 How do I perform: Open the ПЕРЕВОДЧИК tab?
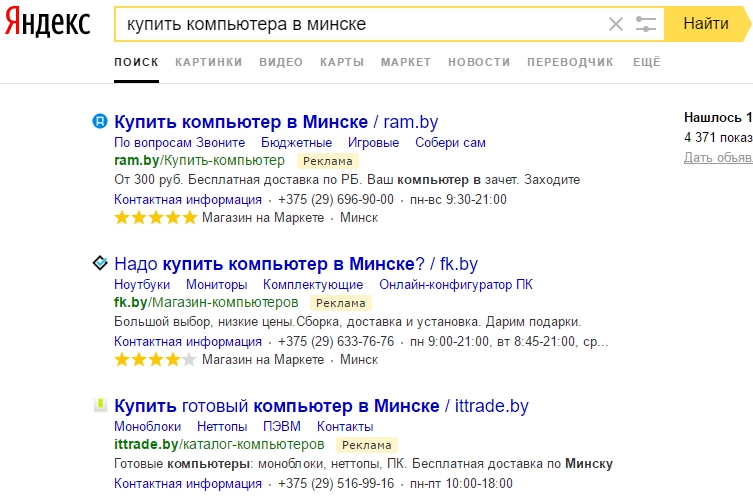[x=570, y=62]
